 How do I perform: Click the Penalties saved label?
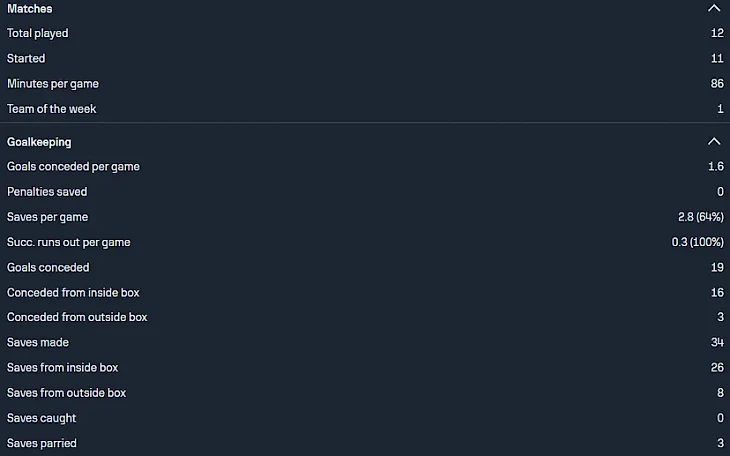point(47,192)
